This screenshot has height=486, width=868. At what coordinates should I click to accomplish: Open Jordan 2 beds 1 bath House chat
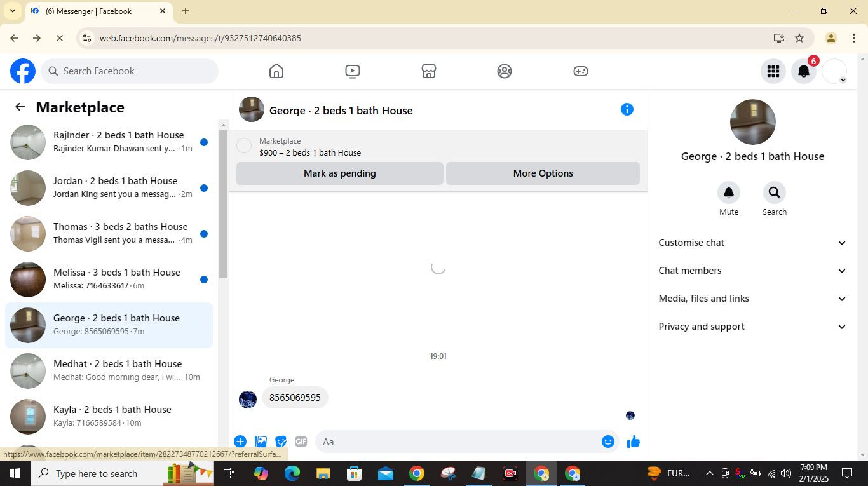tap(109, 188)
